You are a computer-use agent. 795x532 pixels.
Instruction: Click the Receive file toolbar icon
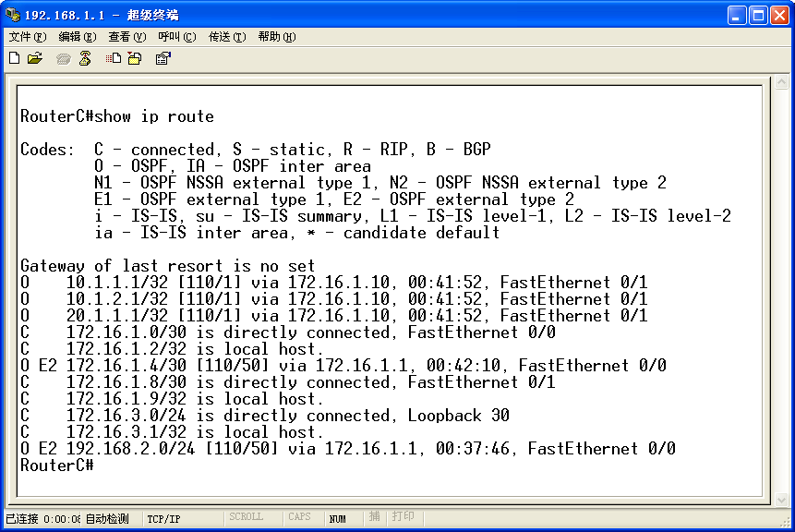point(135,59)
